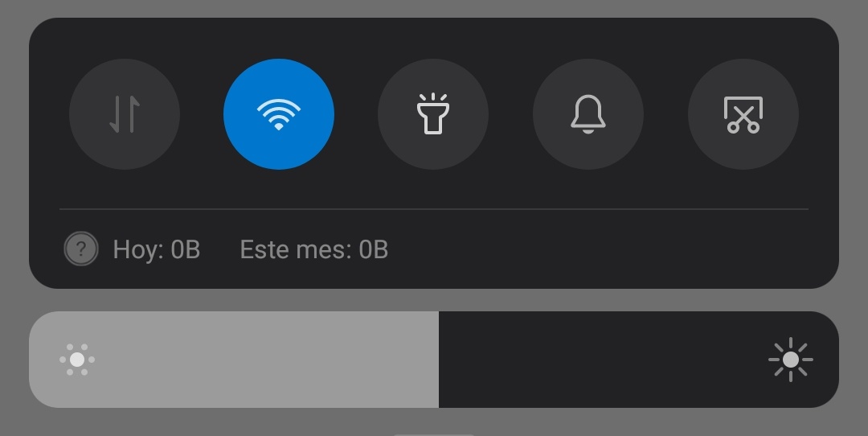Tap the flashlight torch glyph

coord(433,113)
